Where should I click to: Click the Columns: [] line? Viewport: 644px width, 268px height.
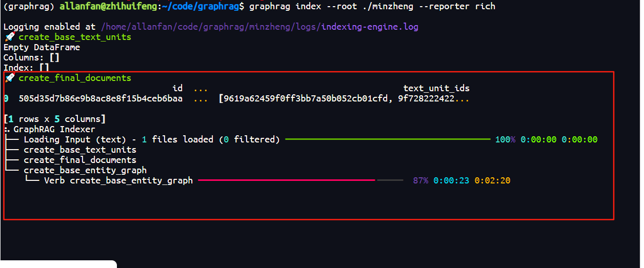pyautogui.click(x=31, y=57)
